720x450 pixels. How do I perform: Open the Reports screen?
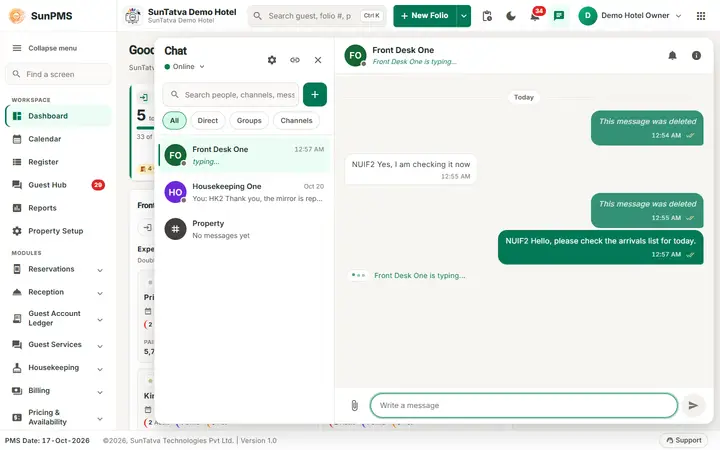58,208
